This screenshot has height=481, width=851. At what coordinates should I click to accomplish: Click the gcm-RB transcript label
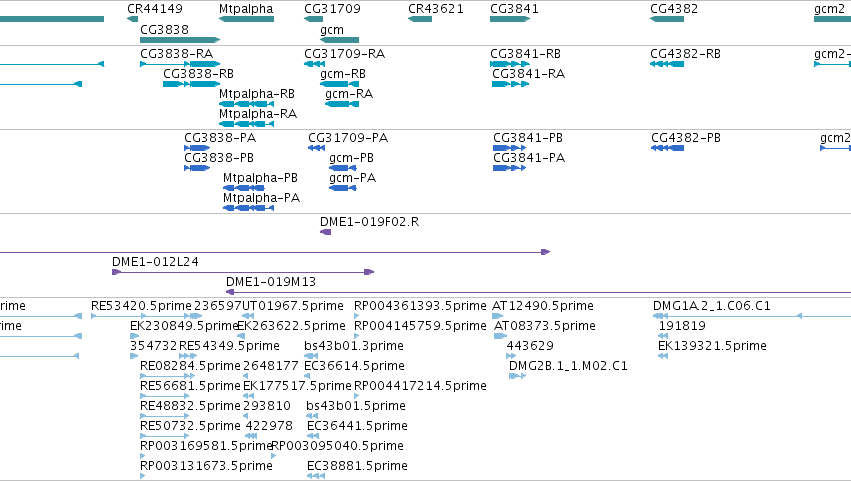[x=343, y=74]
